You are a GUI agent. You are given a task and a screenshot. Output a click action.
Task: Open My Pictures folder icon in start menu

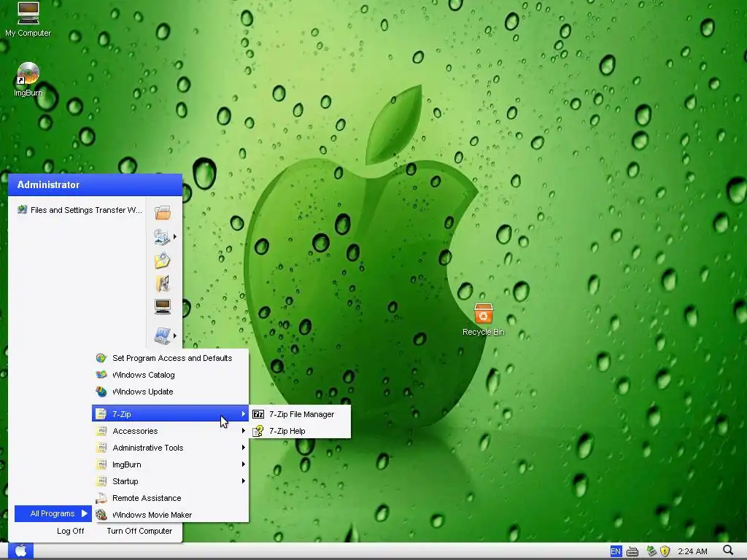[162, 260]
